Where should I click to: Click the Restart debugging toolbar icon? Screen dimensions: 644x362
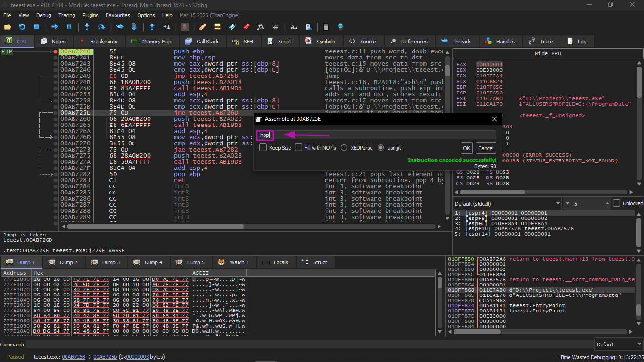click(x=22, y=27)
